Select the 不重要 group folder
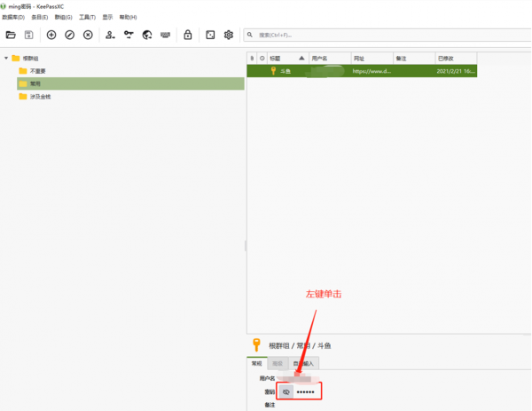 (37, 70)
